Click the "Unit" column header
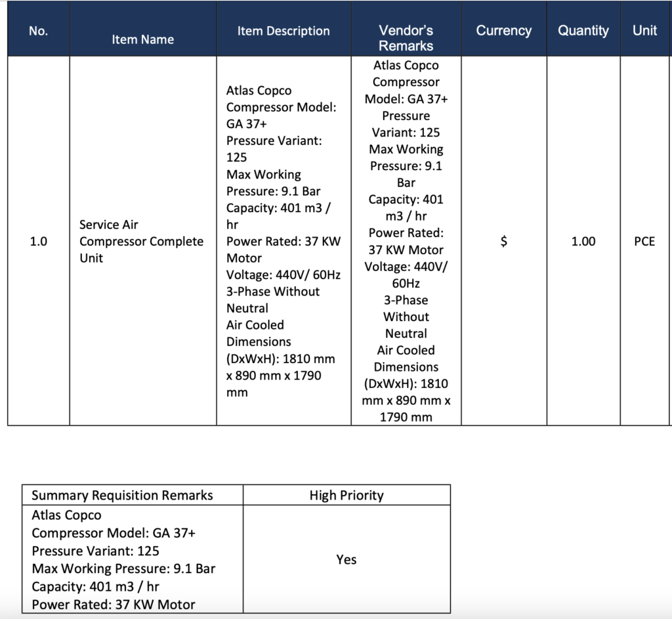672x619 pixels. click(644, 31)
